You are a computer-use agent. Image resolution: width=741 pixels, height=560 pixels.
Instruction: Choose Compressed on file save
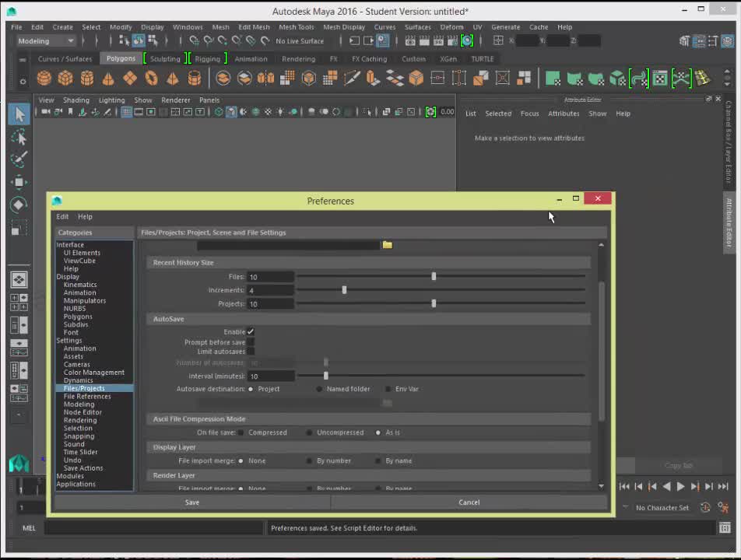pyautogui.click(x=241, y=432)
